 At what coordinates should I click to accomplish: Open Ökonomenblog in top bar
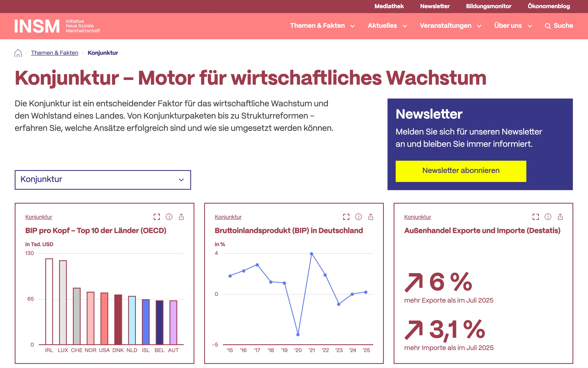click(549, 6)
